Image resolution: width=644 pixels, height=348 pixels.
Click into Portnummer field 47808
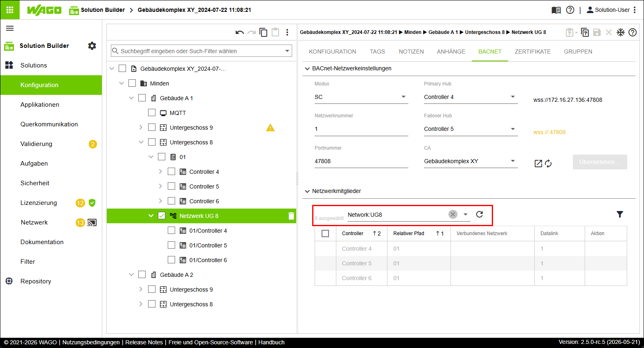[x=361, y=161]
